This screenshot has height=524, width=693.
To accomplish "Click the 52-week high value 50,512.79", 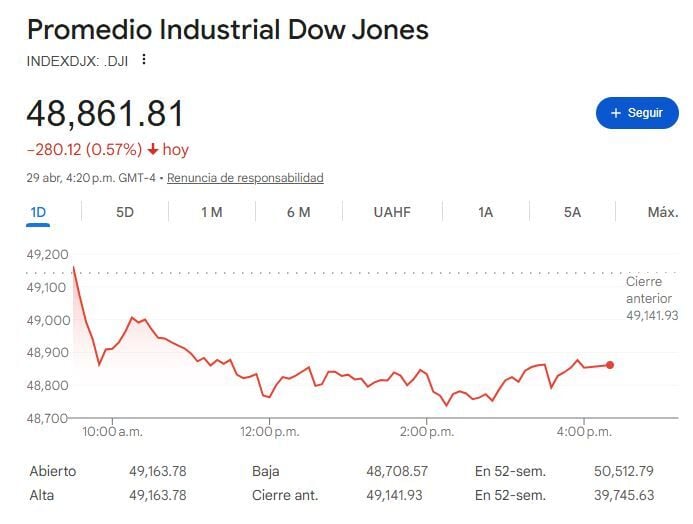I will [x=621, y=471].
